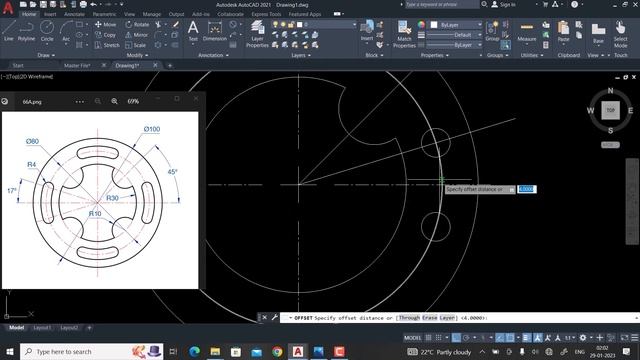640x360 pixels.
Task: Click the command line customize wrench icon
Action: pyautogui.click(x=274, y=317)
